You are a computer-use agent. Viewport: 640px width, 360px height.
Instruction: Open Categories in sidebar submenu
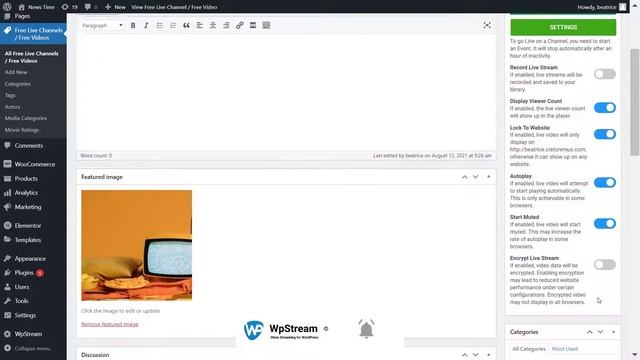click(18, 84)
